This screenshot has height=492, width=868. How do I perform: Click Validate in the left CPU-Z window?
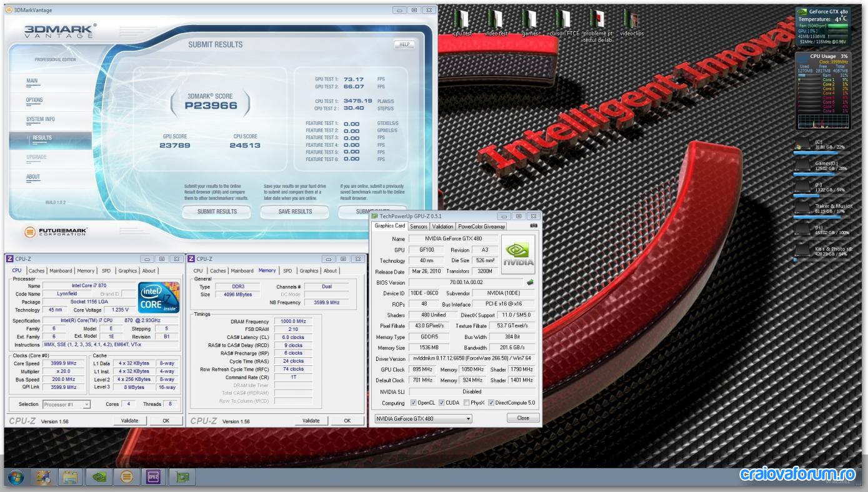[130, 421]
